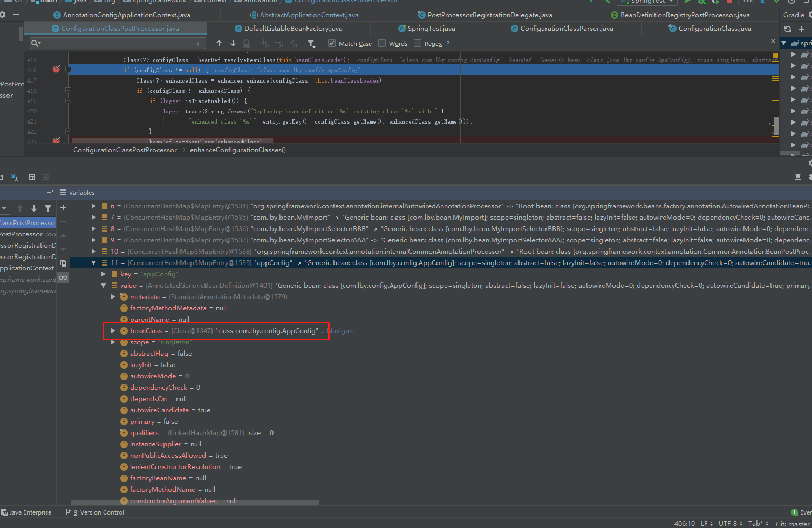
Task: Click the Gradle refresh icon
Action: click(788, 29)
